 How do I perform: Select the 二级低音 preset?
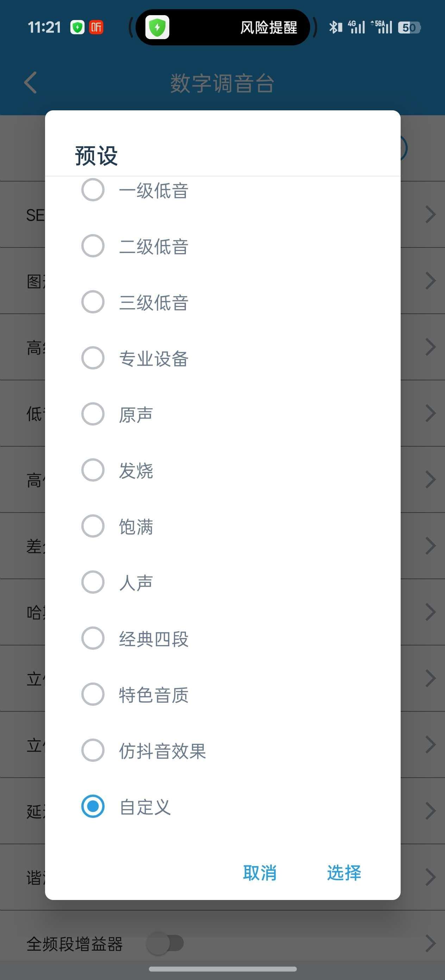(x=93, y=246)
